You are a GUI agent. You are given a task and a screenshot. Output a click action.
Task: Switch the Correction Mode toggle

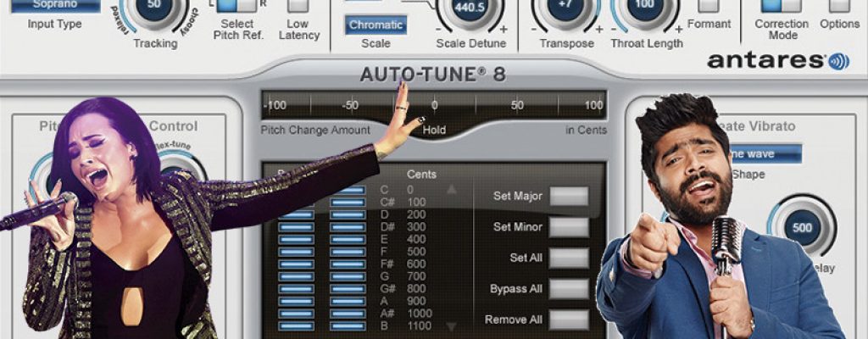(x=781, y=6)
